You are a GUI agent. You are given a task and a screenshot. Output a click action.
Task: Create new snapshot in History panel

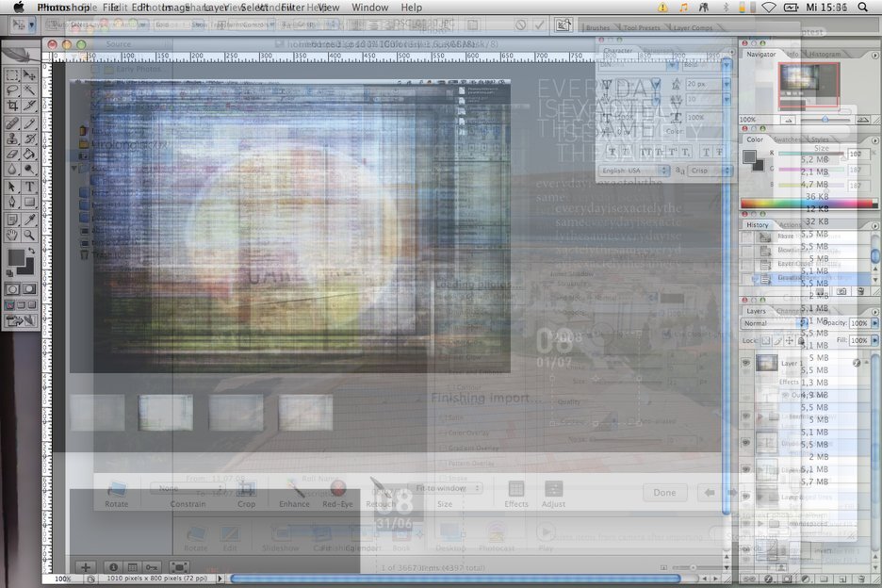841,291
